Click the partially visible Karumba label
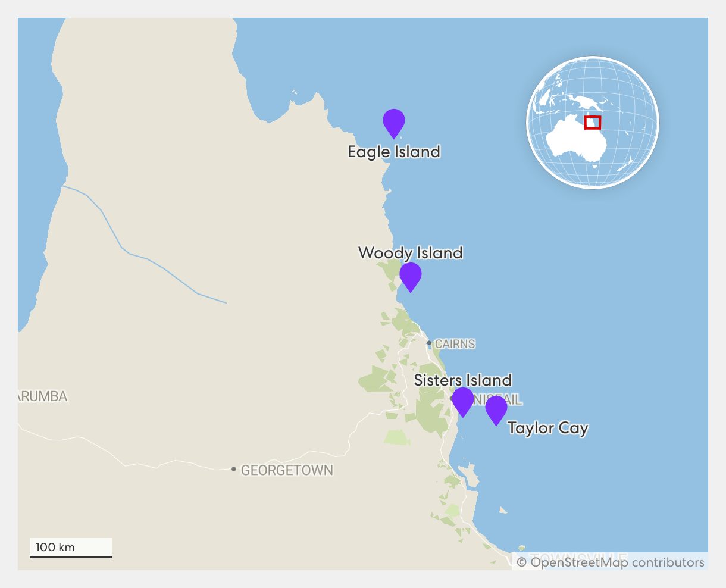 click(x=42, y=396)
